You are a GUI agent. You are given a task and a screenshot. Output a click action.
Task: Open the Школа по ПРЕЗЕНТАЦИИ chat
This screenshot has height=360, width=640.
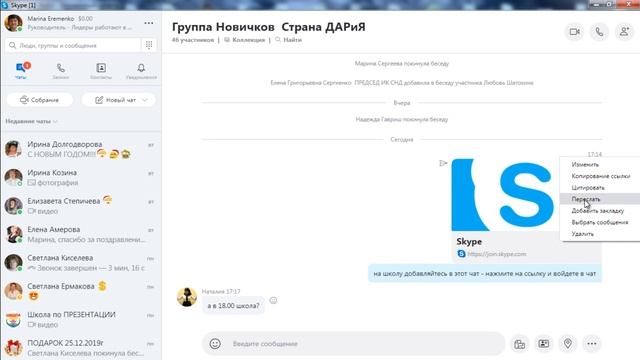[81, 319]
